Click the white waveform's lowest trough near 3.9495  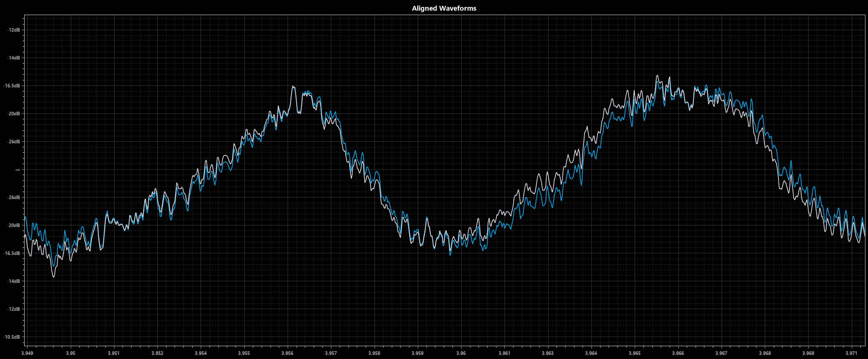pyautogui.click(x=54, y=276)
